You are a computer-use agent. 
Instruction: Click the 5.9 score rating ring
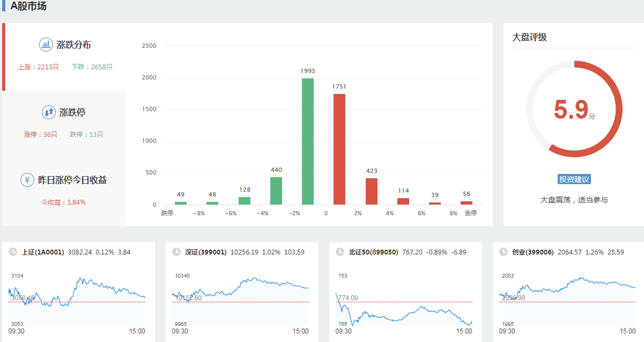click(x=574, y=109)
